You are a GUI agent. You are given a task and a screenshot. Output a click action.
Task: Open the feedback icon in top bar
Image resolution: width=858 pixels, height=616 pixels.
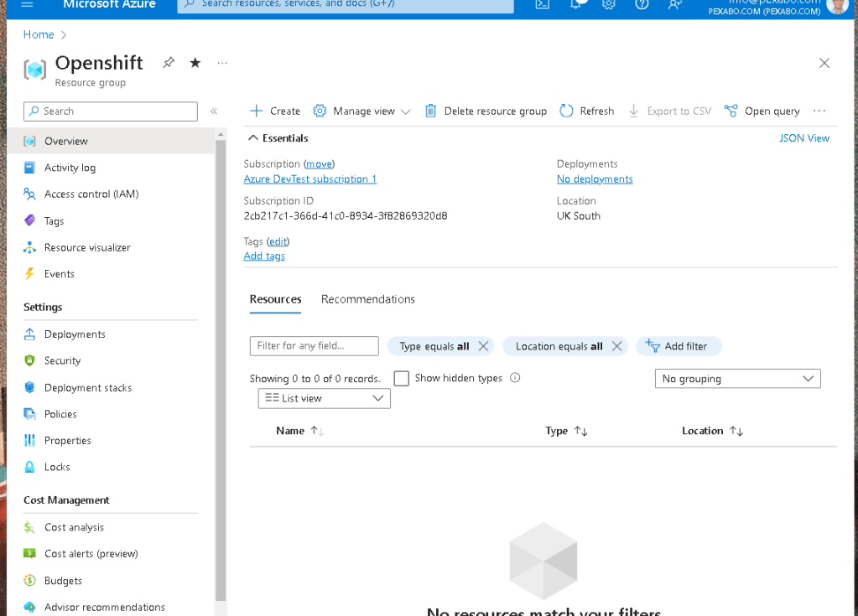click(674, 4)
